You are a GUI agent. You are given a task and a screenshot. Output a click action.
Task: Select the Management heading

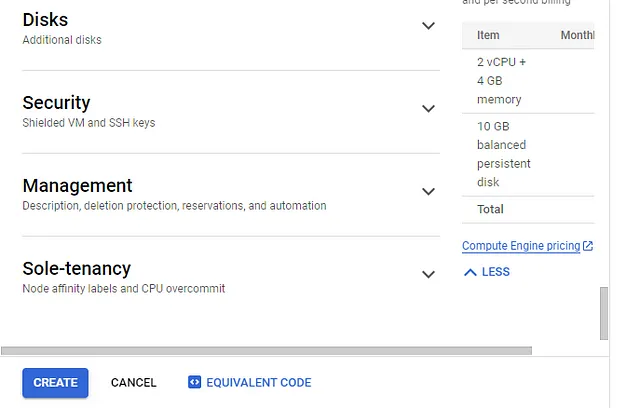tap(77, 186)
